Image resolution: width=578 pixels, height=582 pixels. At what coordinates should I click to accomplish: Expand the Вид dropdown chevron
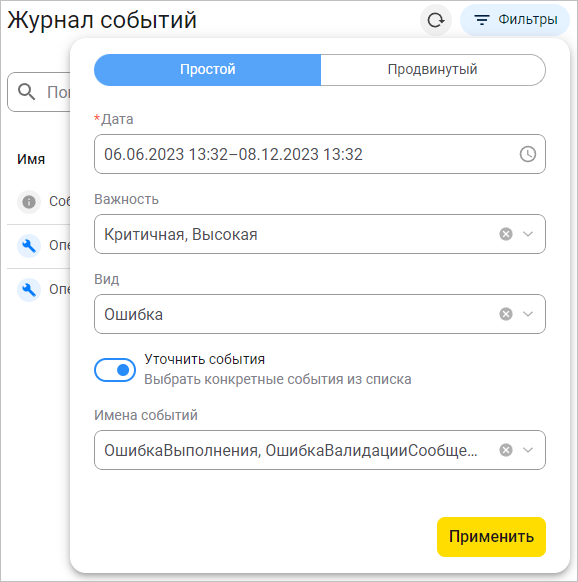[x=528, y=314]
